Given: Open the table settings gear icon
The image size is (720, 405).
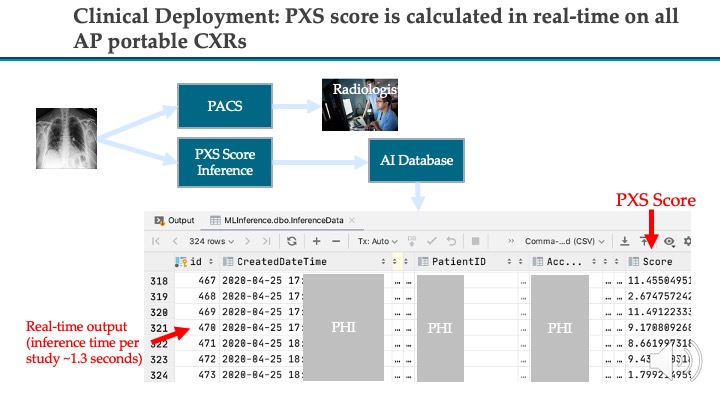Looking at the screenshot, I should [687, 241].
